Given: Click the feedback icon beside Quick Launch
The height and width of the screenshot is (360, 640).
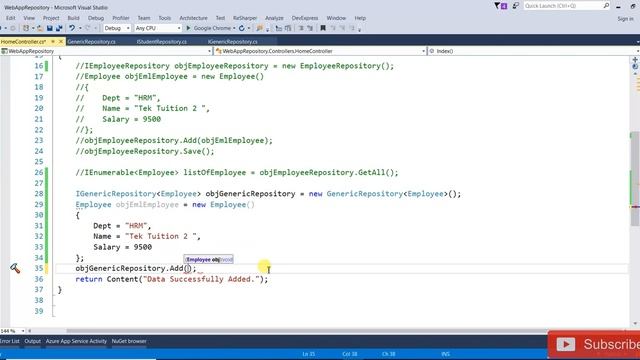Looking at the screenshot, I should 516,6.
